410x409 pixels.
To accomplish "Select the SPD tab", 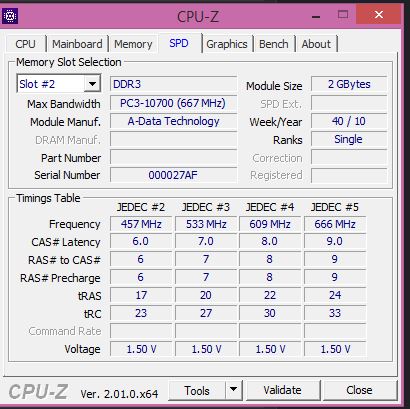I will [179, 43].
